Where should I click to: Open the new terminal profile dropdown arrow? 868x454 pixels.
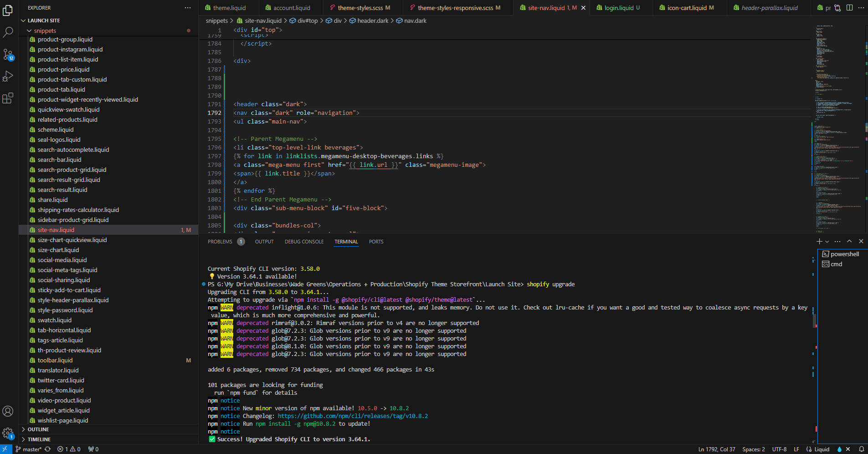(x=827, y=242)
